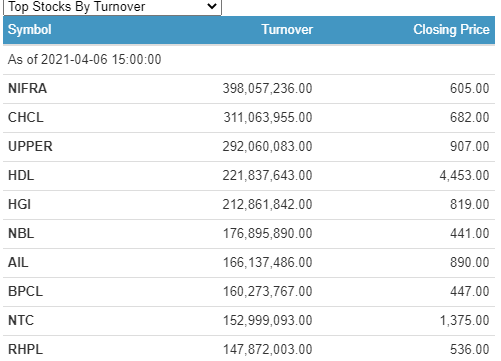Viewport: 501px width, 361px height.
Task: Sort by the Symbol column header
Action: (x=30, y=29)
